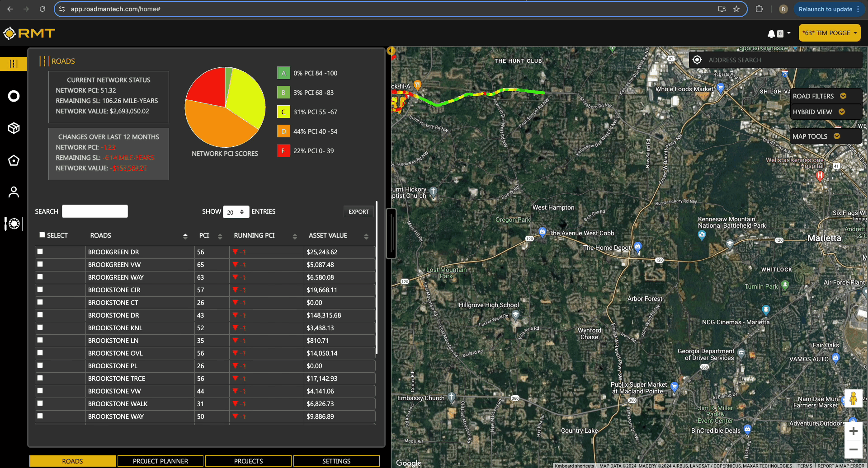Open the user profile sidebar icon

tap(14, 192)
